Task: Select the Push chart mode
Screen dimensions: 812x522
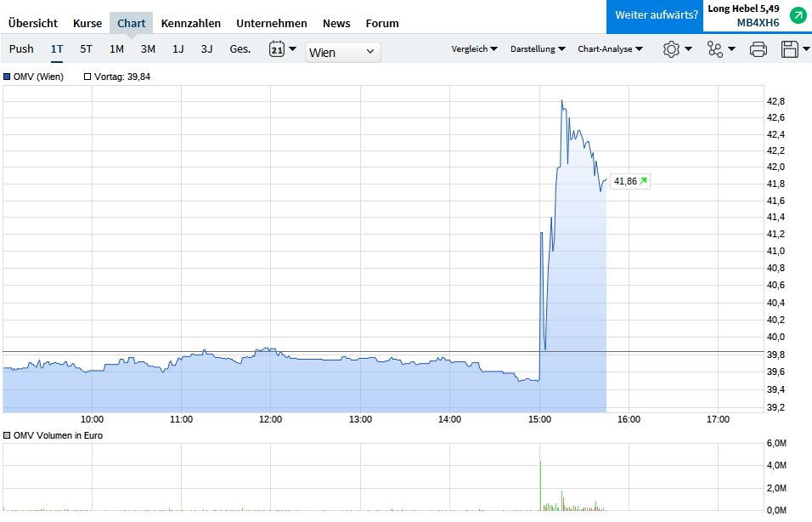Action: tap(21, 48)
